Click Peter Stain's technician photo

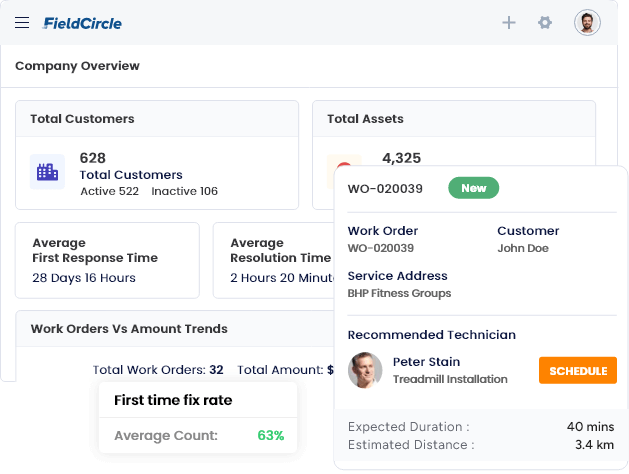click(365, 370)
